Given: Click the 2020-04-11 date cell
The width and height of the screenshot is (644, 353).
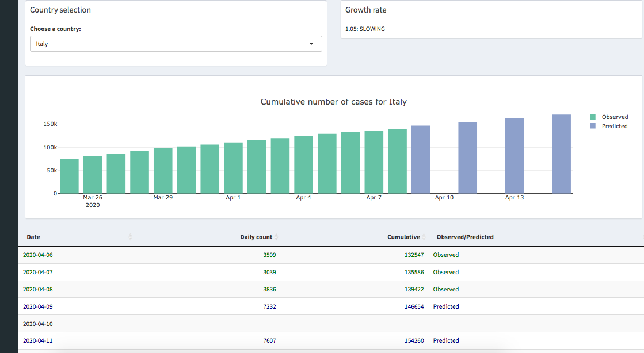Looking at the screenshot, I should (38, 340).
